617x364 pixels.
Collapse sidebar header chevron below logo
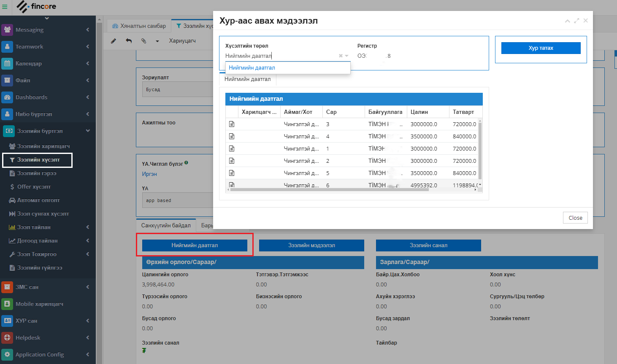click(x=47, y=18)
